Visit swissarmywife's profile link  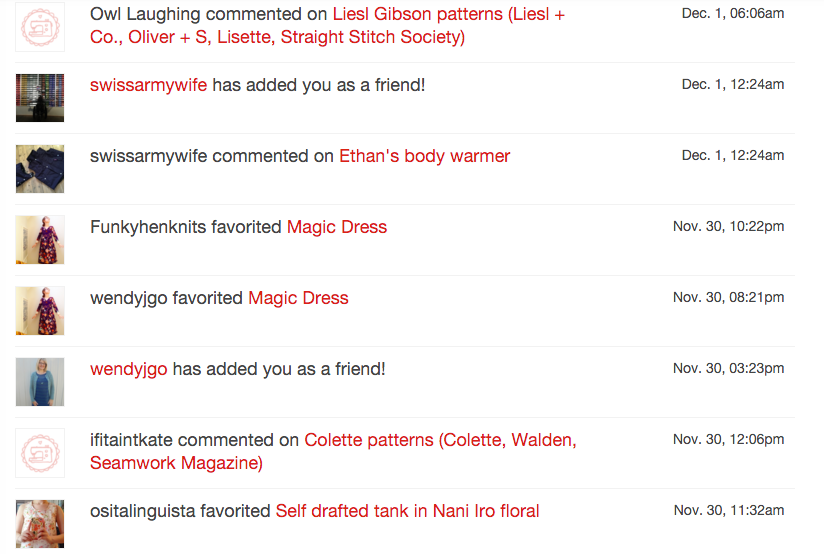point(148,85)
